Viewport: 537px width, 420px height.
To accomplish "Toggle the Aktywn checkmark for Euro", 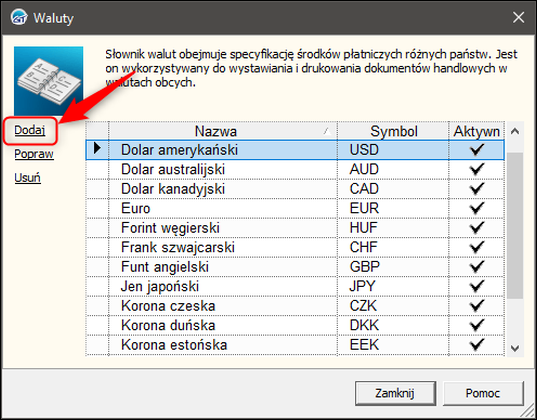I will point(476,208).
